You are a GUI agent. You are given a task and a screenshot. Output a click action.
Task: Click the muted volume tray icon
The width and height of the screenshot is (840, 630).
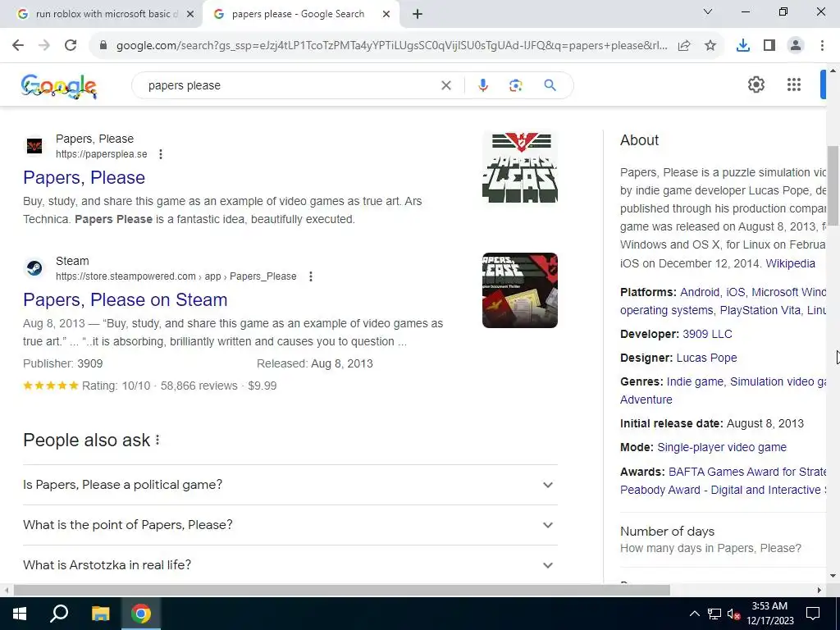[733, 614]
